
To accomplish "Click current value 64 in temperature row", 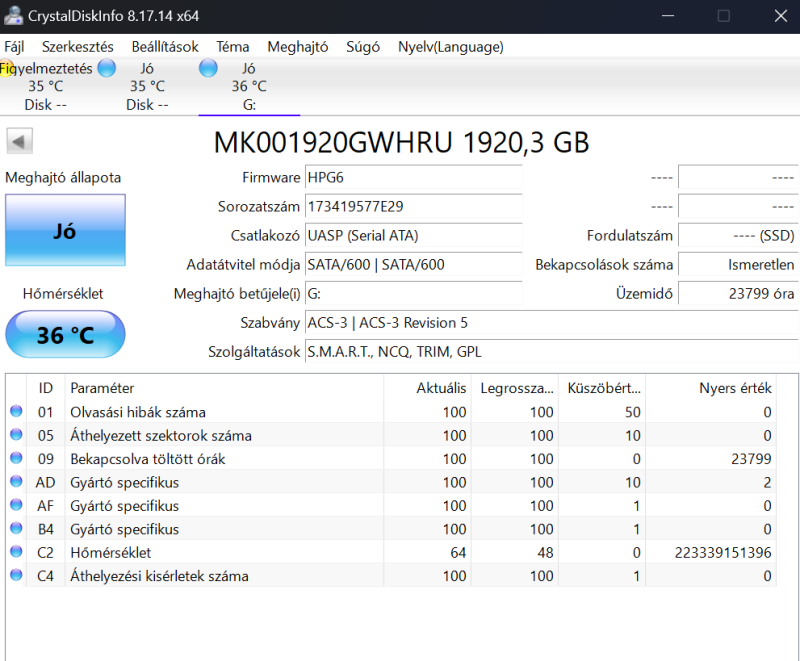I will pyautogui.click(x=458, y=552).
